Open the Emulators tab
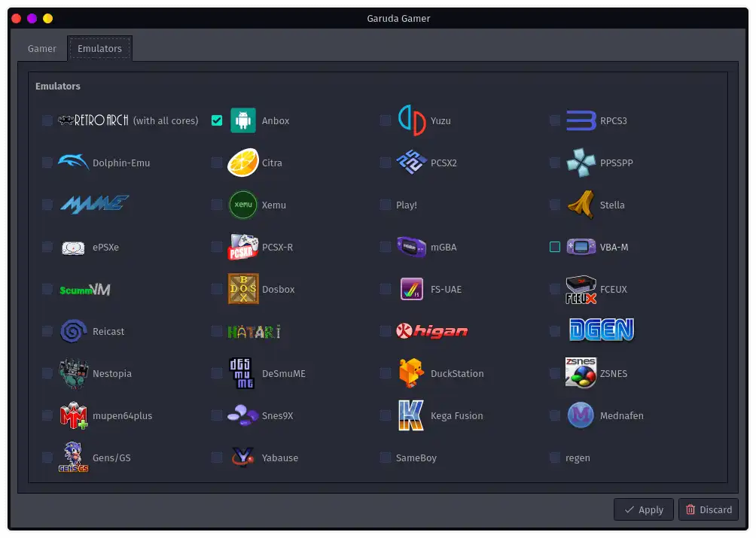Image resolution: width=756 pixels, height=538 pixels. [99, 48]
